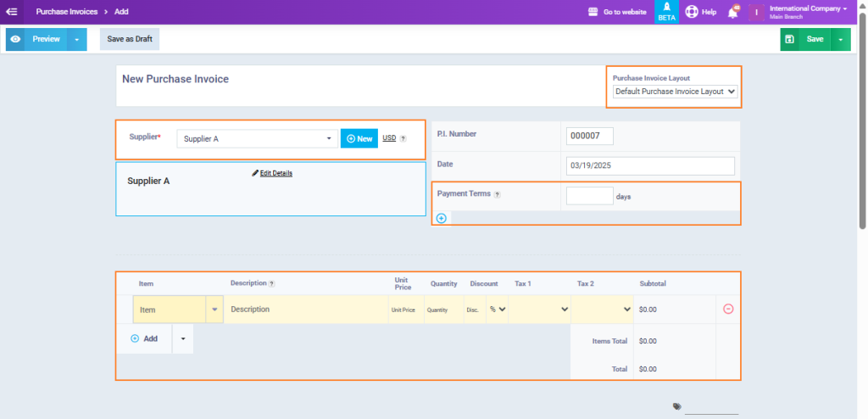
Task: Click the USD currency link
Action: [389, 138]
